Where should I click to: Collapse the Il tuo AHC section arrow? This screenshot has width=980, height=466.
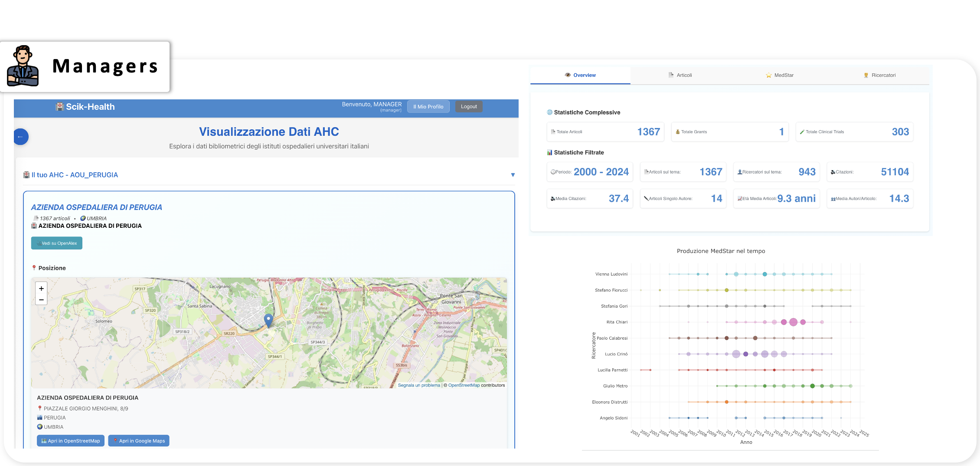513,175
